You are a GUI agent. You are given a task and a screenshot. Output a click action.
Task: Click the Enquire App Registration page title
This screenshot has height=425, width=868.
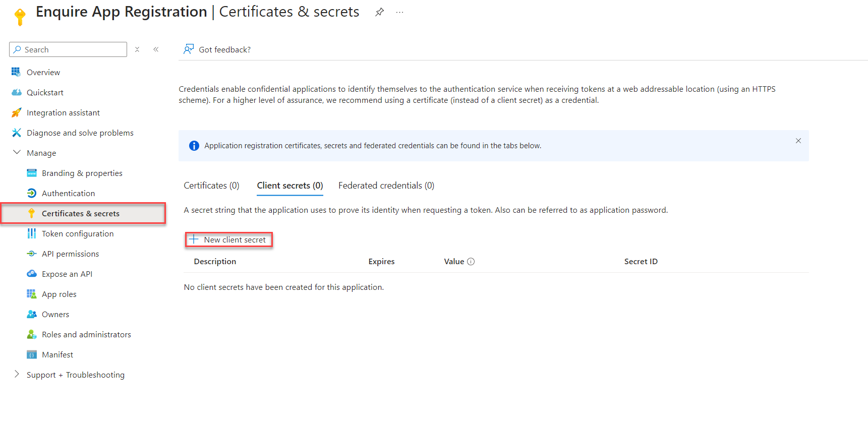click(121, 12)
